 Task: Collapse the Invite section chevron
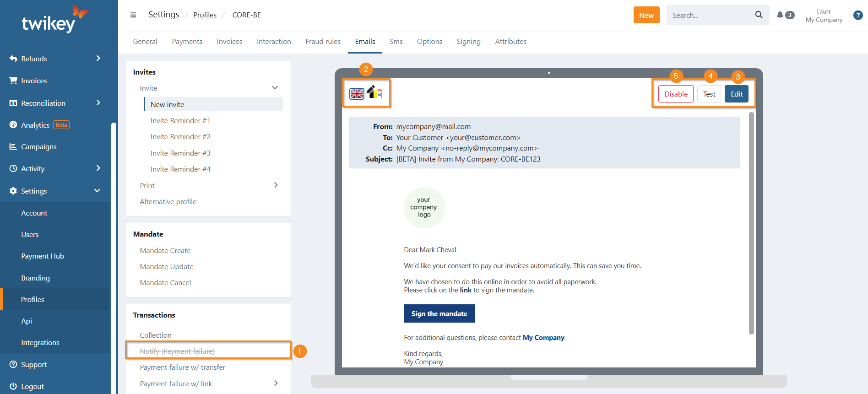tap(275, 88)
